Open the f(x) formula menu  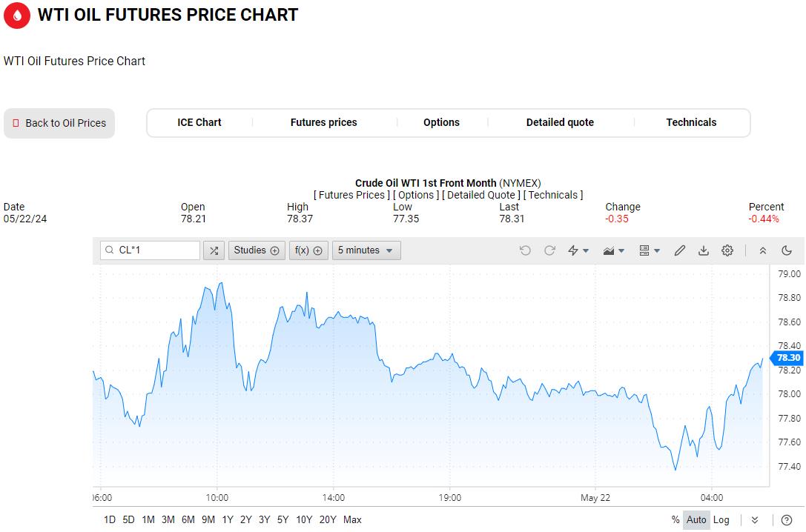point(308,250)
